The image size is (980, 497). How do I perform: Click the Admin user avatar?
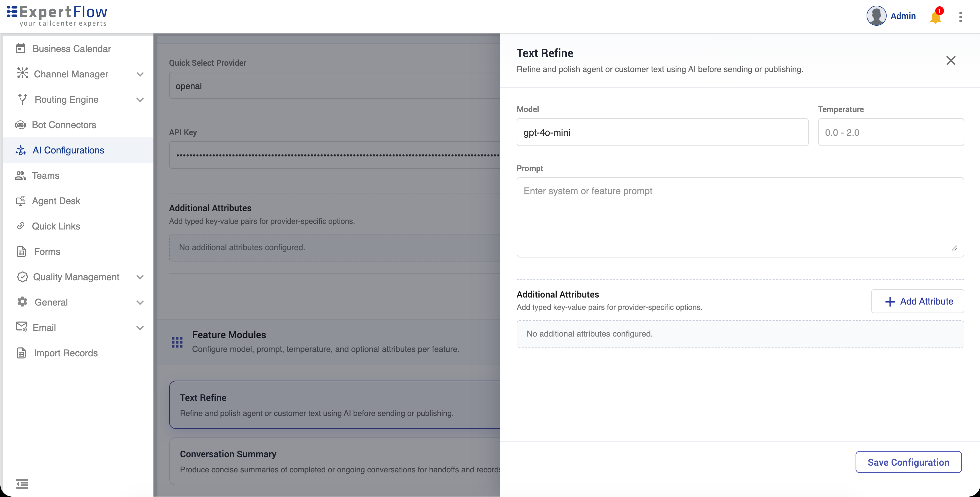[x=877, y=16]
